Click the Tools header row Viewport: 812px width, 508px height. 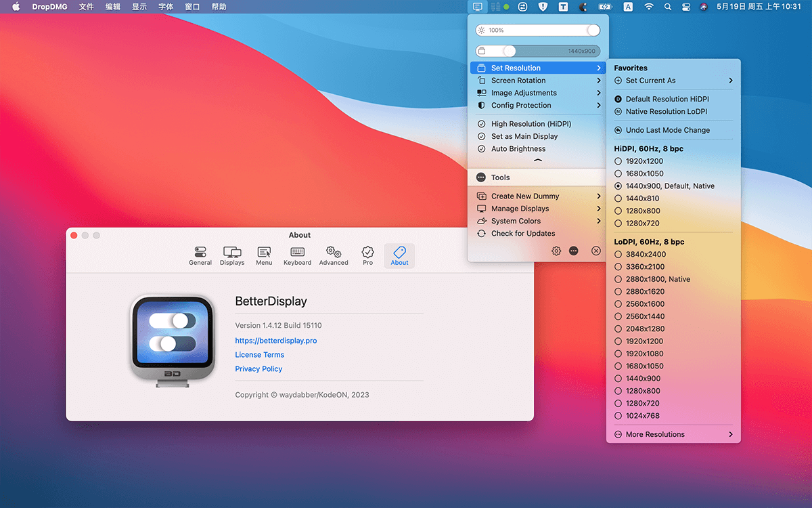point(538,177)
